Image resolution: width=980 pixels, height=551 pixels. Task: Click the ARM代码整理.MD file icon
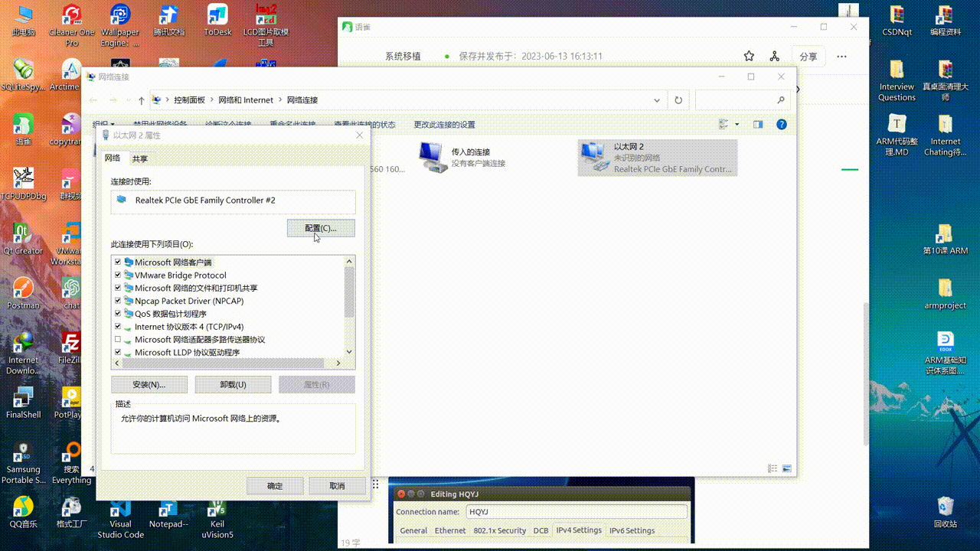897,135
